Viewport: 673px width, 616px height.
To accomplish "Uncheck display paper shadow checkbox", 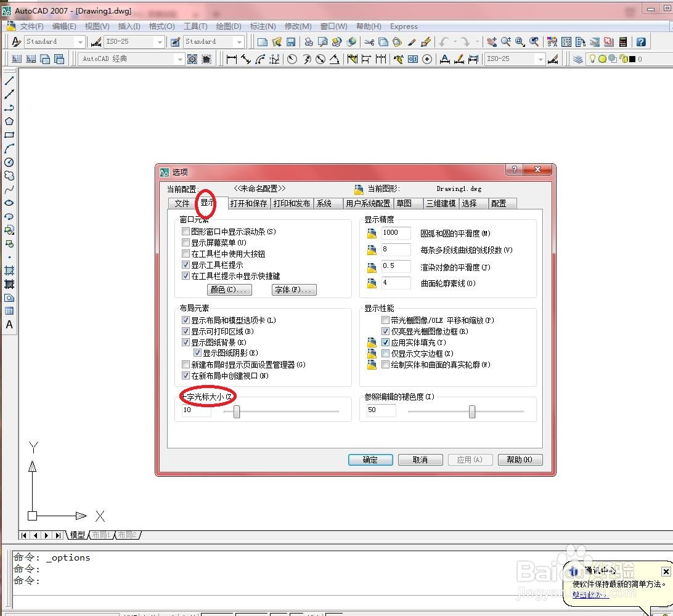I will (x=197, y=352).
